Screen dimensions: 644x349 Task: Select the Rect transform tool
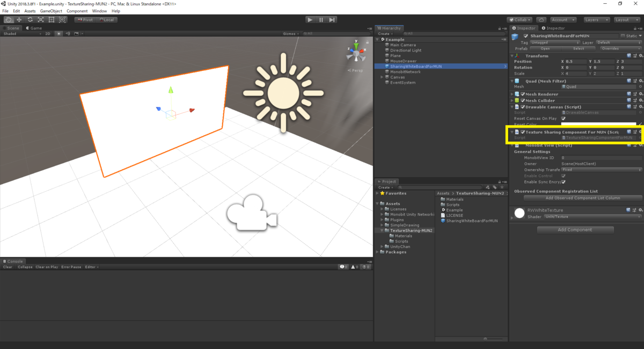click(52, 19)
